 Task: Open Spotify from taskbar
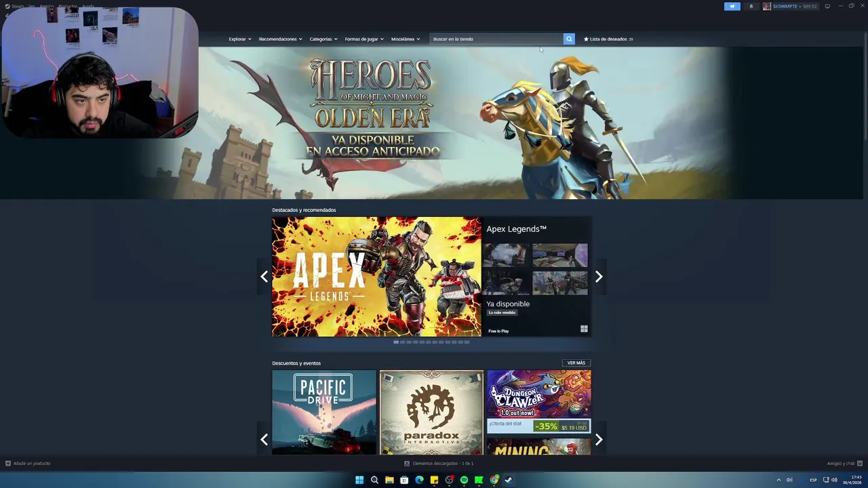(464, 480)
